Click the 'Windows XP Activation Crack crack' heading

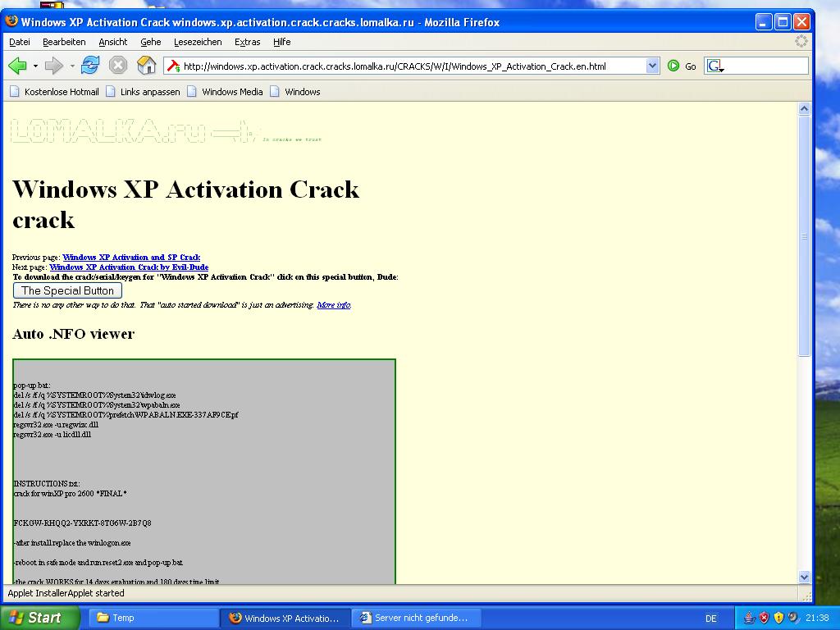tap(186, 204)
